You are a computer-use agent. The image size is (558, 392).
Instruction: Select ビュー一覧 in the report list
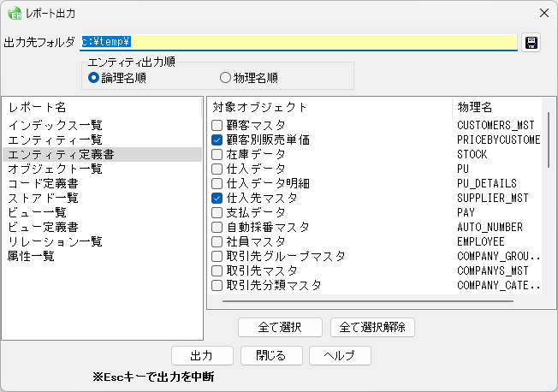pos(102,212)
